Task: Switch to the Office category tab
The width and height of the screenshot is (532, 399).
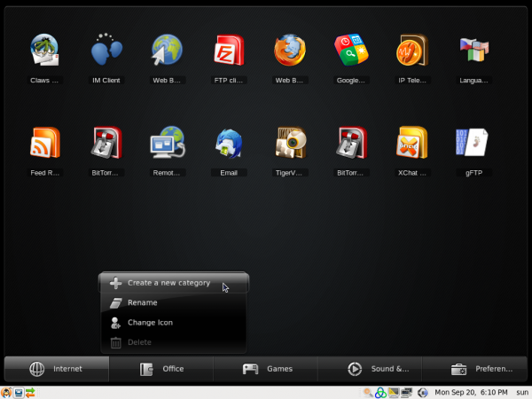Action: (x=161, y=369)
